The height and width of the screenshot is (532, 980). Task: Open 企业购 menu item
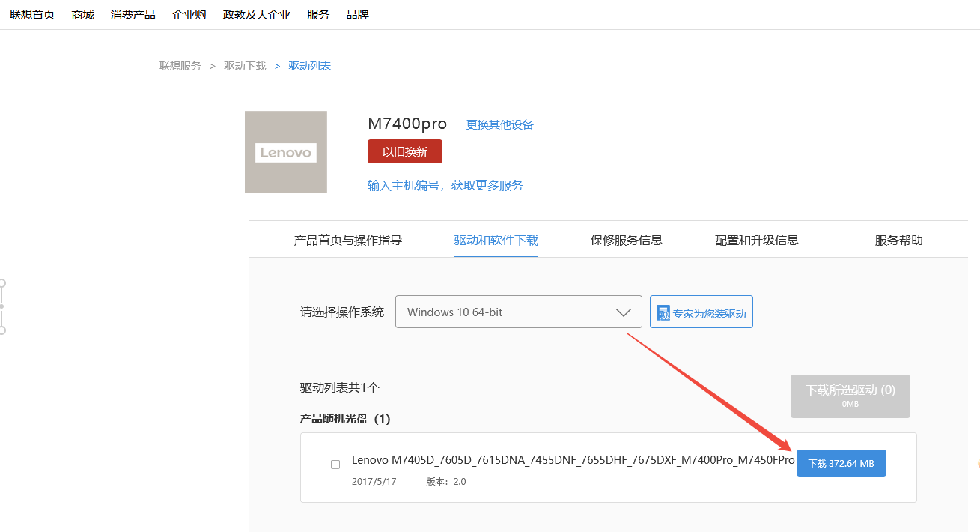point(189,14)
